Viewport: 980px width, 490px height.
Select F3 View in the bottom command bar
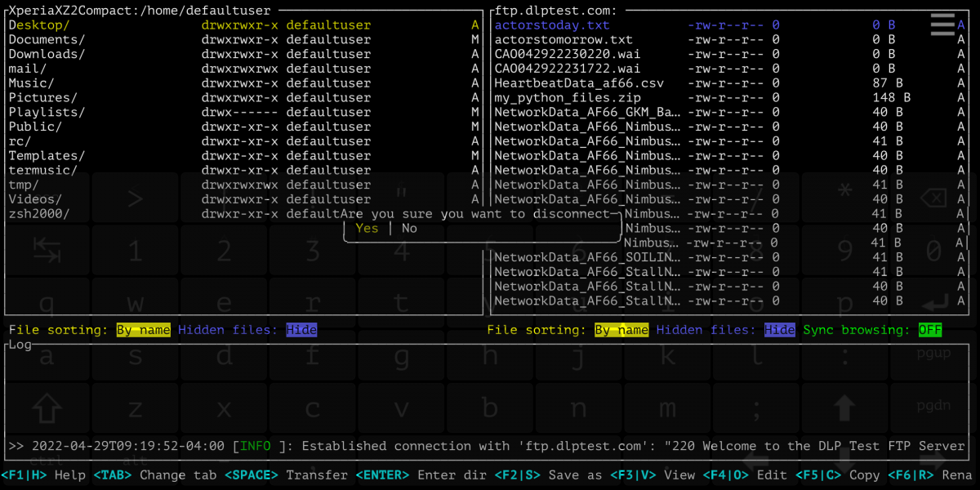click(x=653, y=474)
